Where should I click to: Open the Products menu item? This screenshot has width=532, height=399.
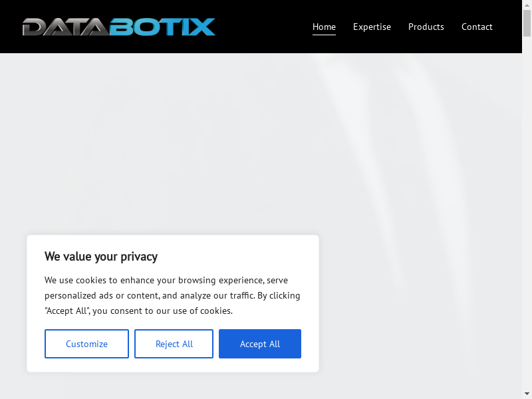tap(426, 27)
